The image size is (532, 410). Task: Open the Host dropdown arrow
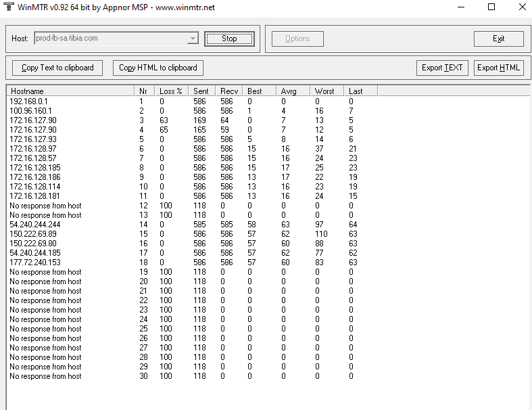pyautogui.click(x=193, y=39)
